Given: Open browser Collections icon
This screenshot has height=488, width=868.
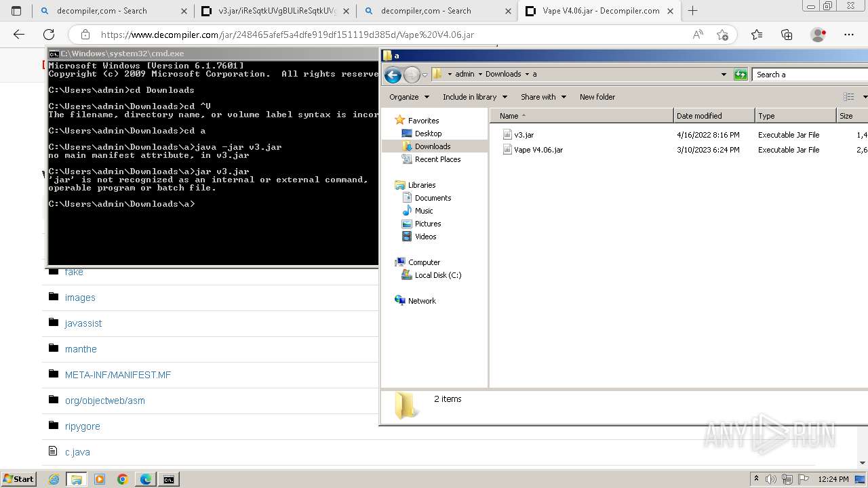Looking at the screenshot, I should coord(787,35).
